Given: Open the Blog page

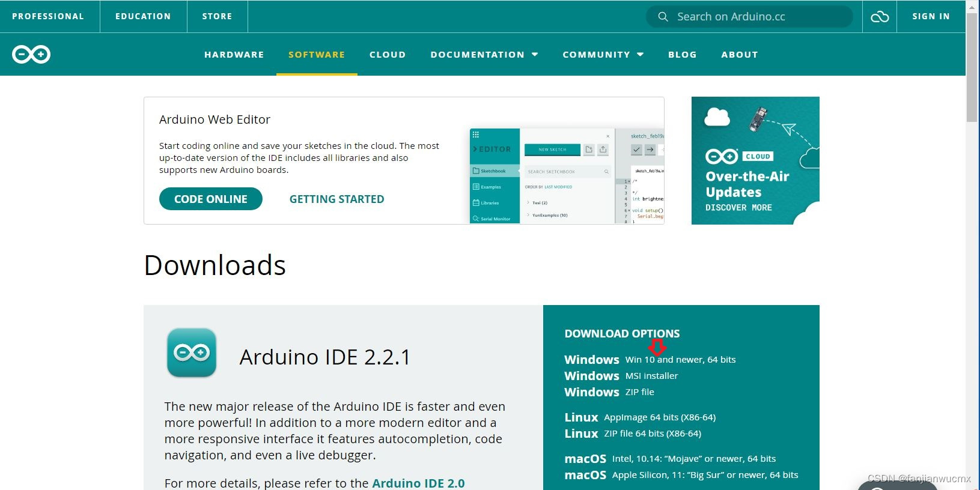Looking at the screenshot, I should tap(683, 55).
